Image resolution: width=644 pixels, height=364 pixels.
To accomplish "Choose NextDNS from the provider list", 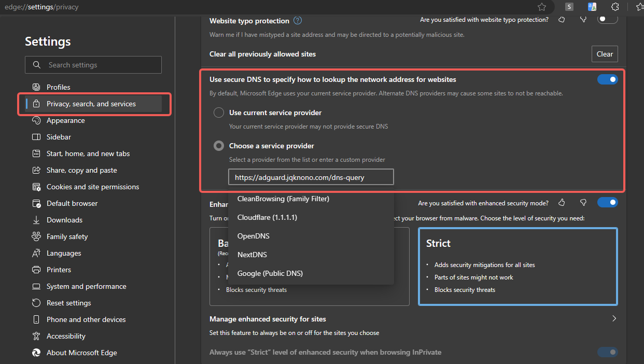I will pos(311,255).
